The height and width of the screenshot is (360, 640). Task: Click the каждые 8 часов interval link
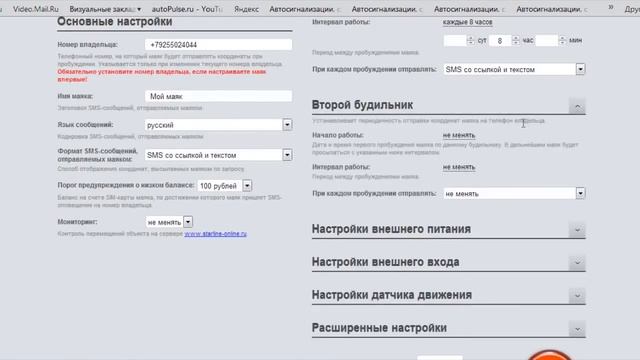click(x=467, y=22)
